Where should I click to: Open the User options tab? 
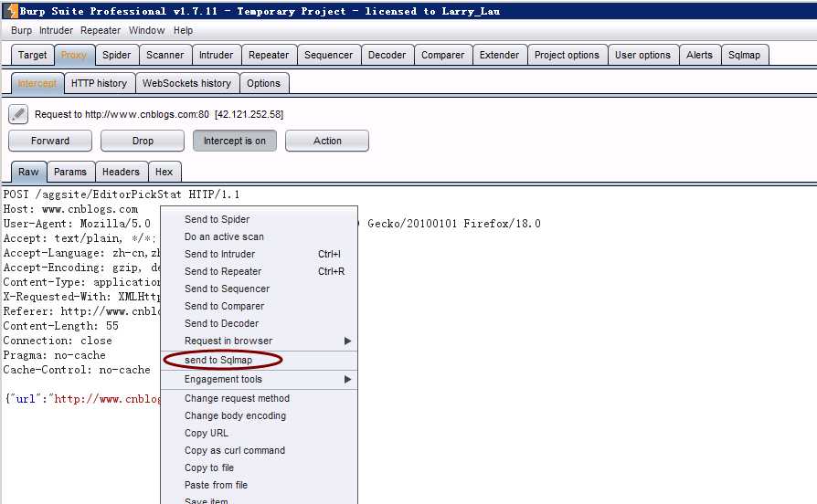(x=643, y=55)
